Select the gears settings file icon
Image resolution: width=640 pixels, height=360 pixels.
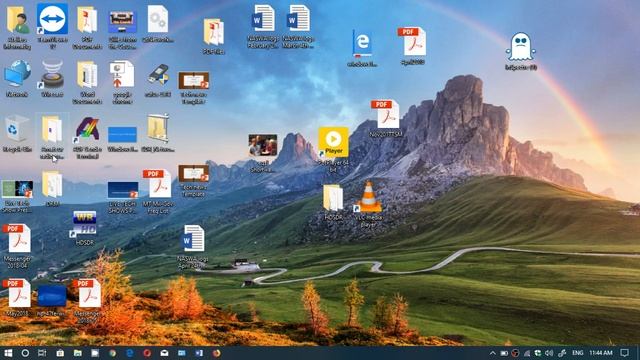click(x=158, y=19)
